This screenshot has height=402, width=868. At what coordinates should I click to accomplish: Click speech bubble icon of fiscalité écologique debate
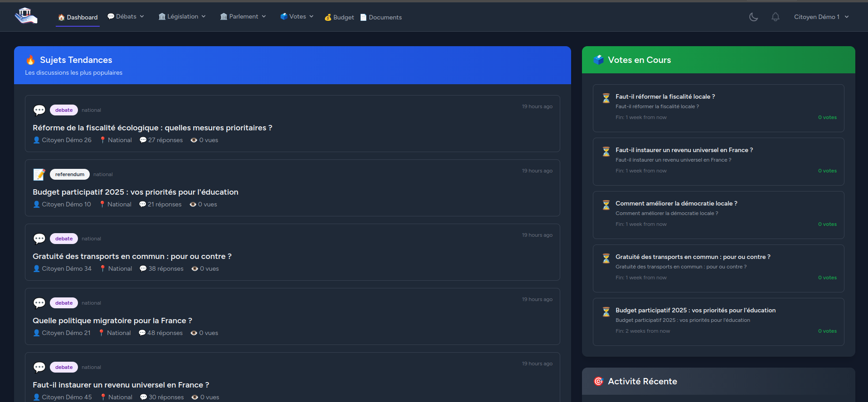[x=39, y=110]
